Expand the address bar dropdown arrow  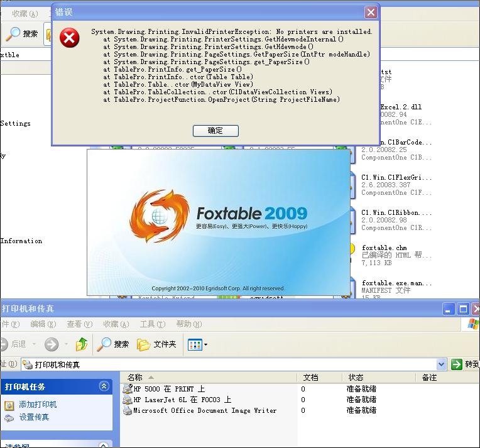[x=441, y=364]
